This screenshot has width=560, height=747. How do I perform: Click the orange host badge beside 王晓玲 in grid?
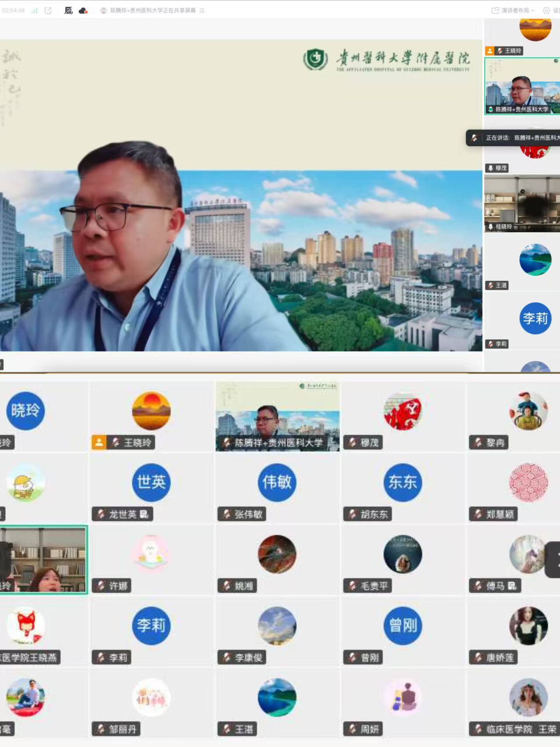pos(99,442)
